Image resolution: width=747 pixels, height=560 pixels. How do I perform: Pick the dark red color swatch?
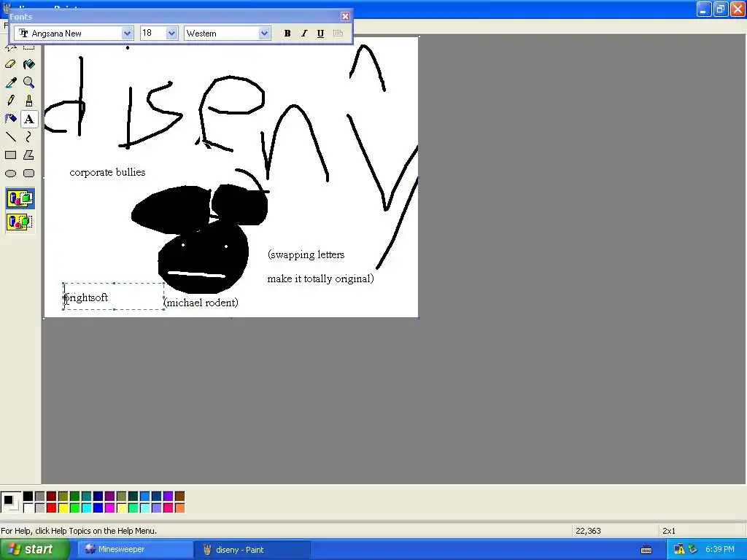tap(52, 497)
